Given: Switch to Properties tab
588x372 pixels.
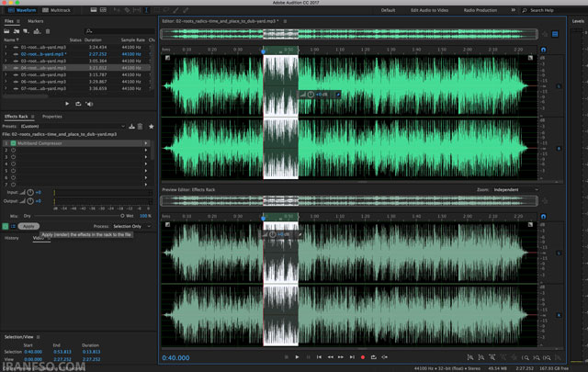Looking at the screenshot, I should tap(52, 117).
